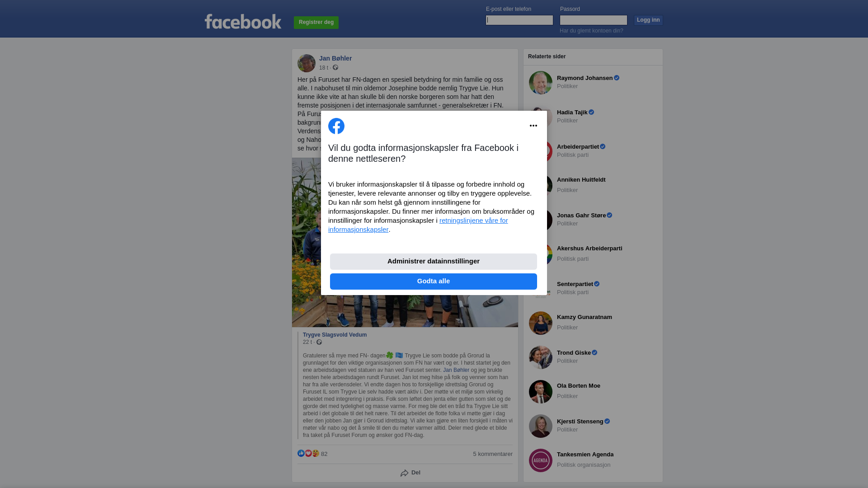Open Tankesmien Agenda page avatar

pyautogui.click(x=541, y=460)
